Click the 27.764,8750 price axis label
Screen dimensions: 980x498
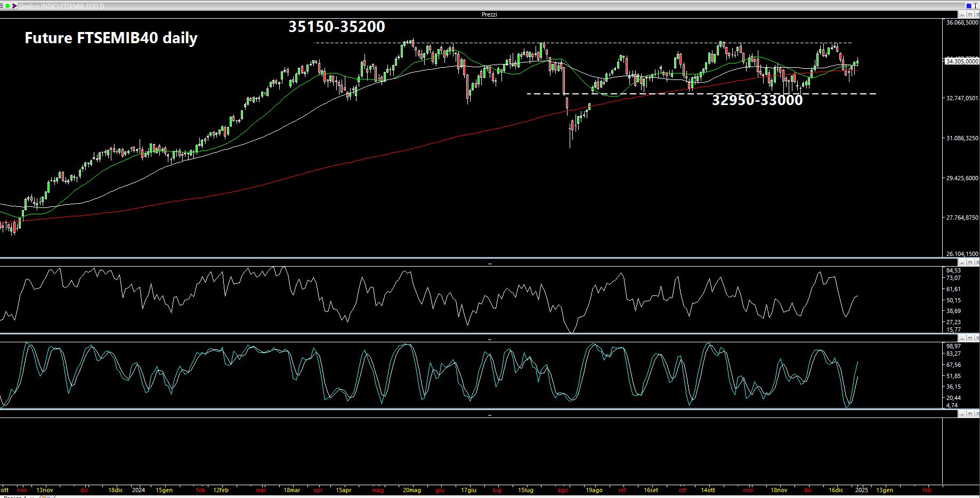tap(962, 218)
